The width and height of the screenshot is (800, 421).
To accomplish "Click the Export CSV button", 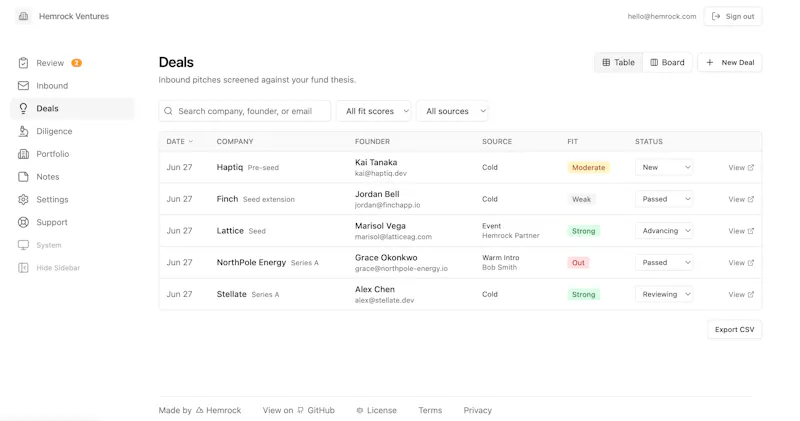I will pos(734,330).
